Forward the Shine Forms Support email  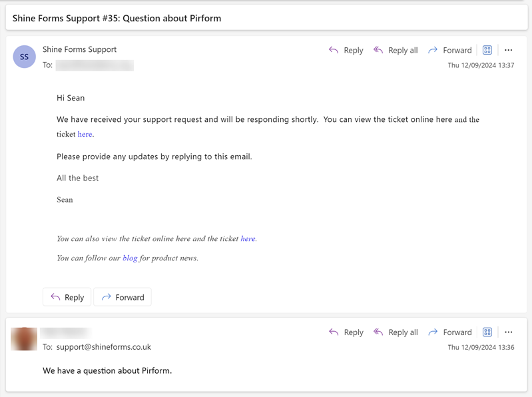[449, 50]
